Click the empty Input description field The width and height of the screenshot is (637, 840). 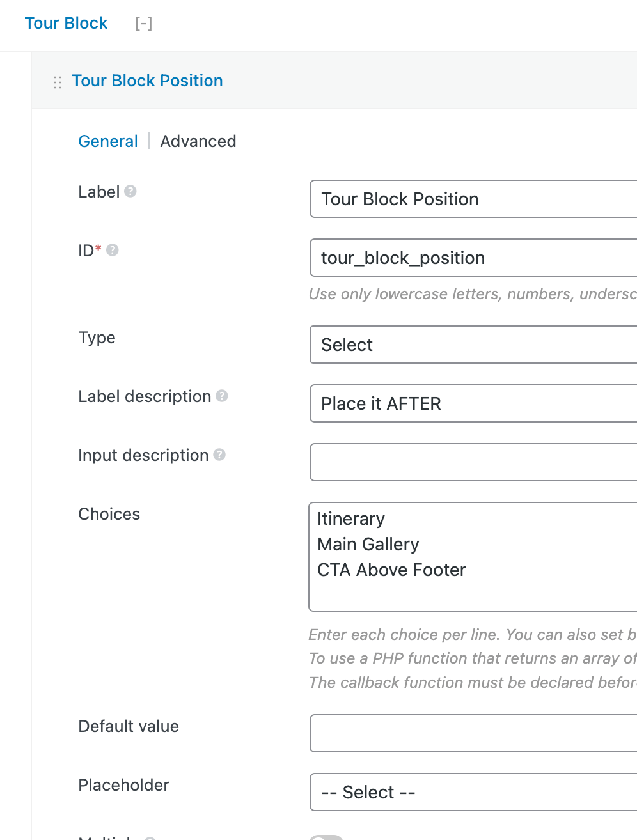click(473, 462)
